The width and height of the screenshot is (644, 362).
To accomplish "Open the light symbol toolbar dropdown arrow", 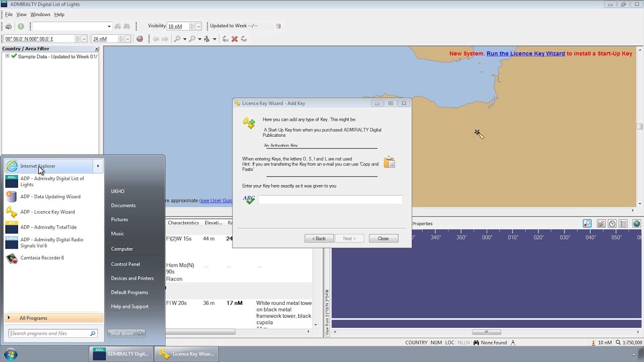I will click(x=214, y=39).
